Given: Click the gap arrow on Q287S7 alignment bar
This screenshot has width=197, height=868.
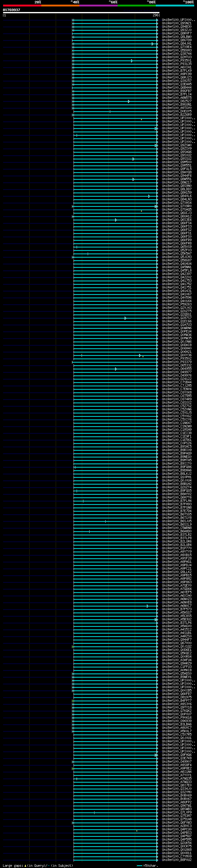Looking at the screenshot, I should tap(125, 318).
